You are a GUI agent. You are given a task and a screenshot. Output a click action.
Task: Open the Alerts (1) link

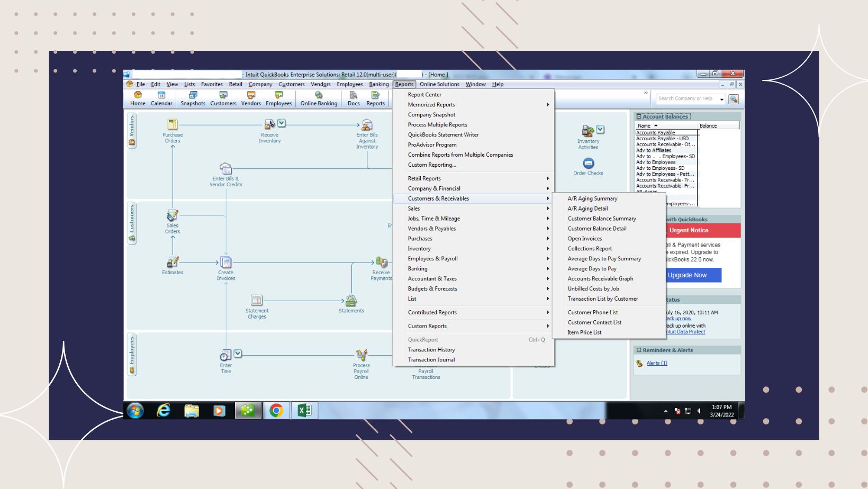(657, 363)
